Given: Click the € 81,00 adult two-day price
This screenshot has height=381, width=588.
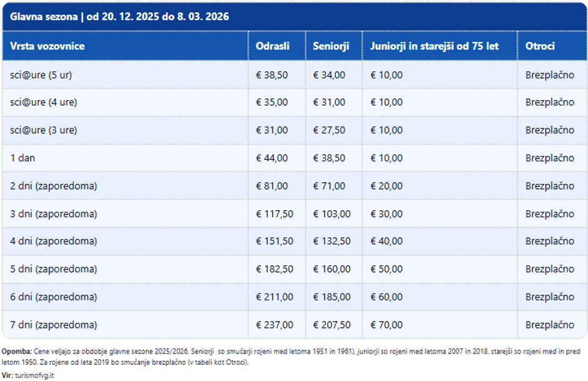Looking at the screenshot, I should pyautogui.click(x=272, y=186).
